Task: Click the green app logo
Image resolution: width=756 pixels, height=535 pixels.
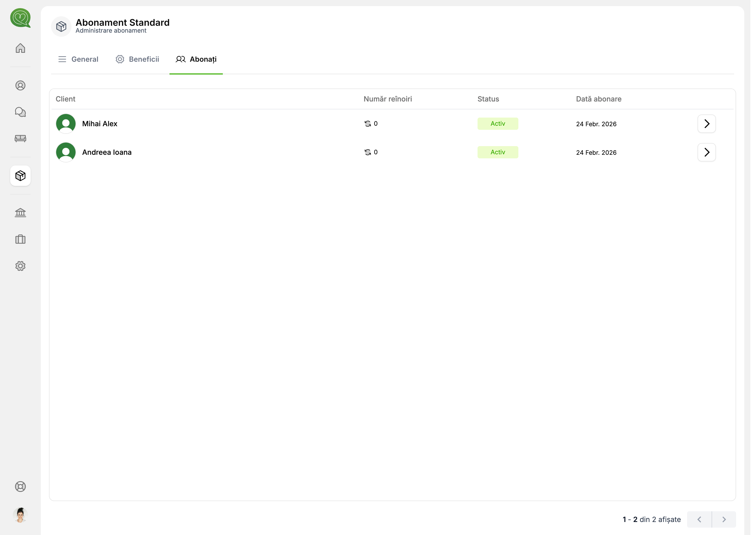Action: click(20, 18)
